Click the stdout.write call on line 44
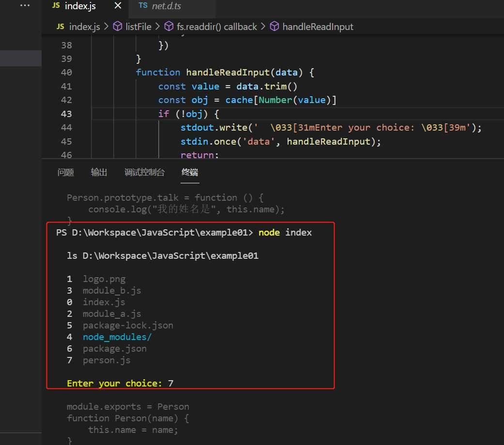Screen dimensions: 504x445 (331, 128)
